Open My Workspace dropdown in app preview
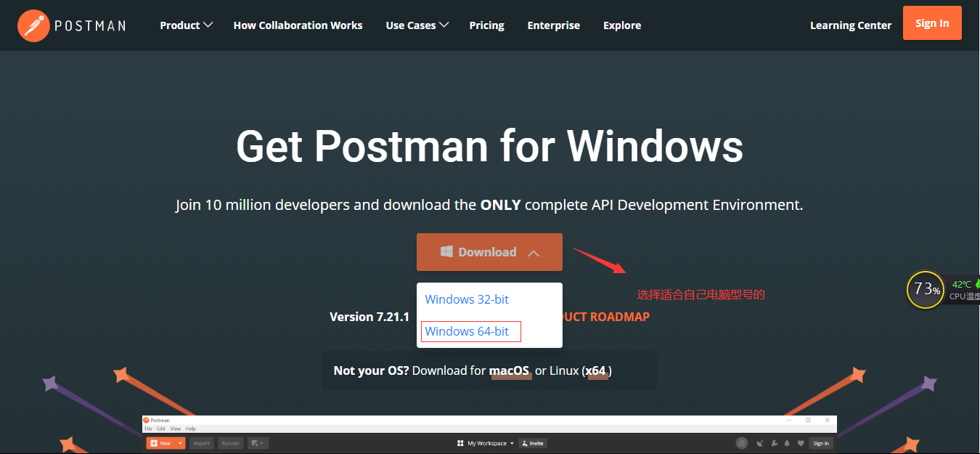980x454 pixels. pos(490,443)
